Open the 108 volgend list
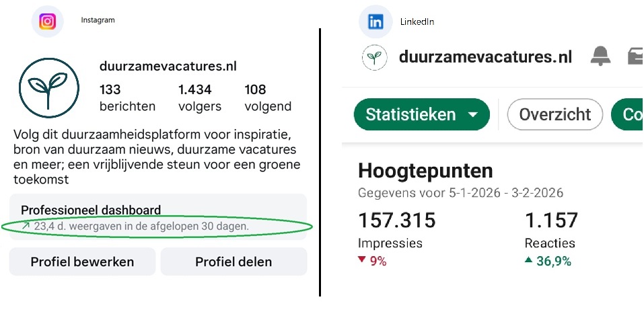644x318 pixels. tap(268, 97)
